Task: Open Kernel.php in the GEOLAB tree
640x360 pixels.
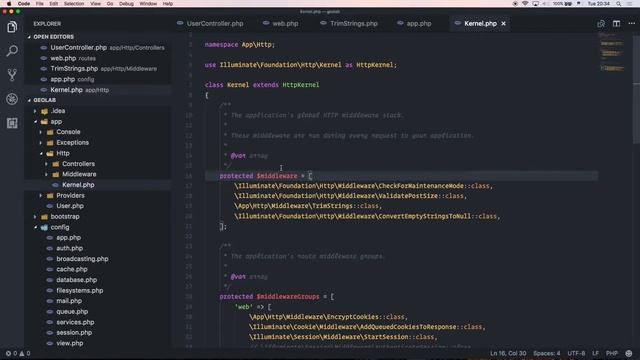Action: click(x=78, y=185)
